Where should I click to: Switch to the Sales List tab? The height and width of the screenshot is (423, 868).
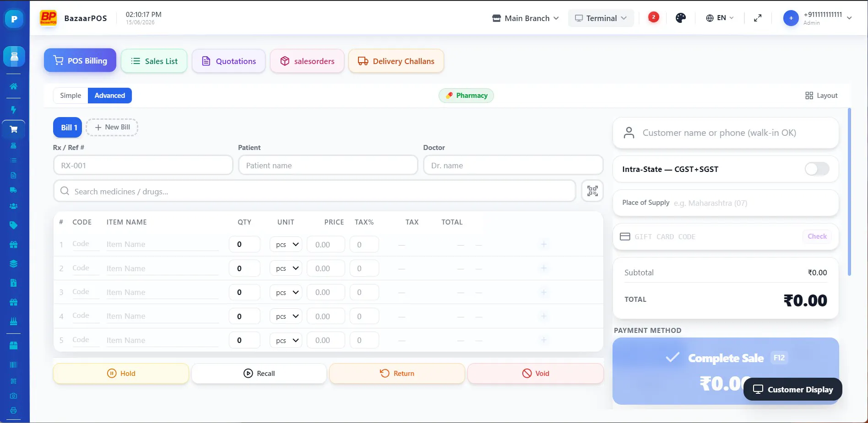point(154,61)
